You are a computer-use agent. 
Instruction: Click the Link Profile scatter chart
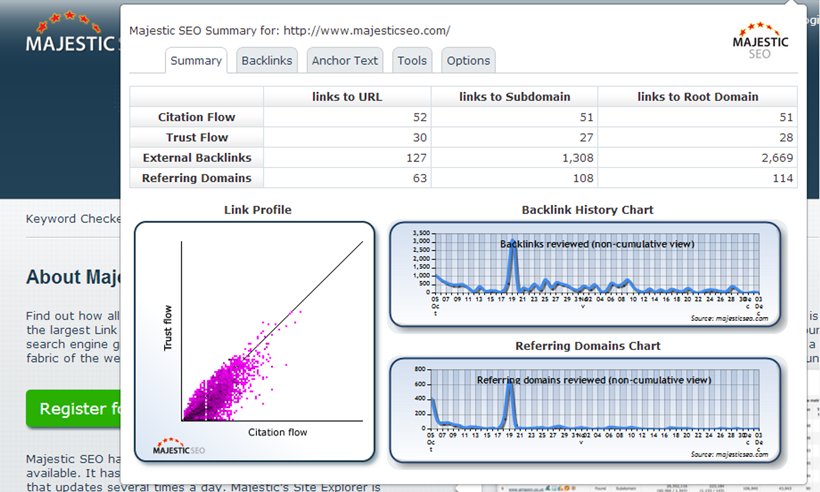pyautogui.click(x=255, y=341)
